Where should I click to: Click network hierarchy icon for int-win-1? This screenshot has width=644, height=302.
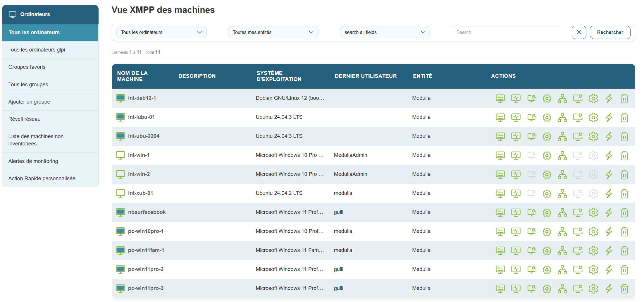click(562, 156)
